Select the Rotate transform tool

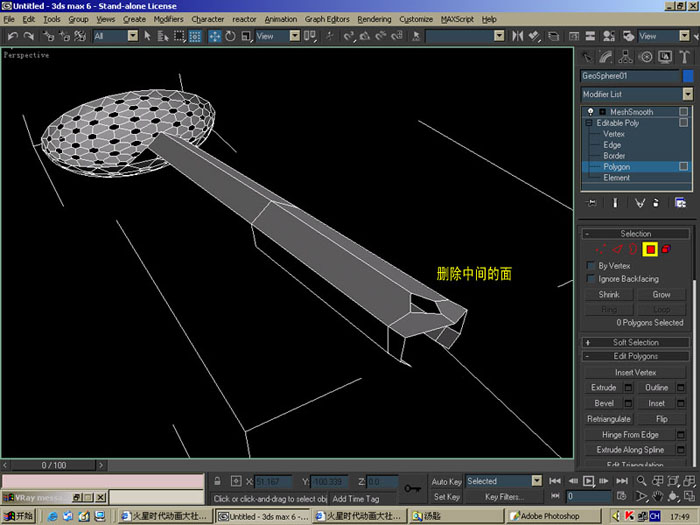(x=230, y=36)
